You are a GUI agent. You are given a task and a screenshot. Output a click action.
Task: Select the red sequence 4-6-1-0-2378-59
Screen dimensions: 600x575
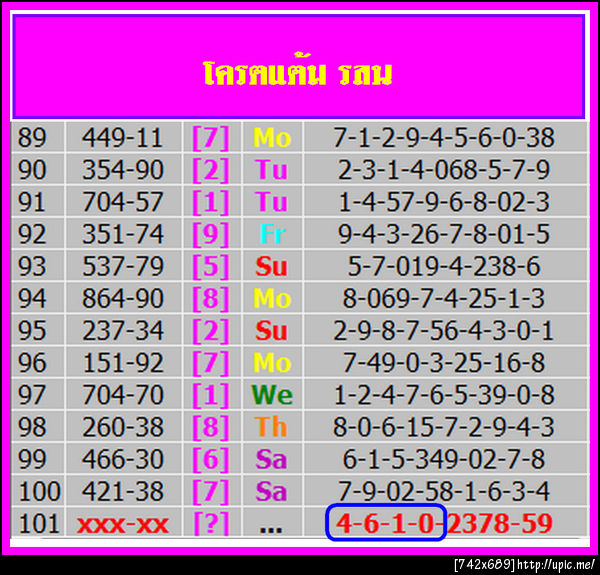(444, 523)
